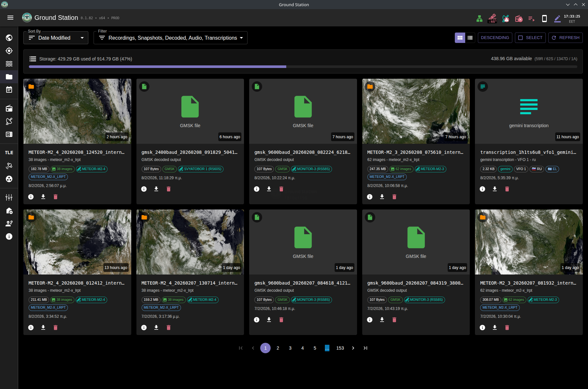The image size is (588, 389).
Task: Open the Filter dropdown for recordings
Action: [170, 37]
